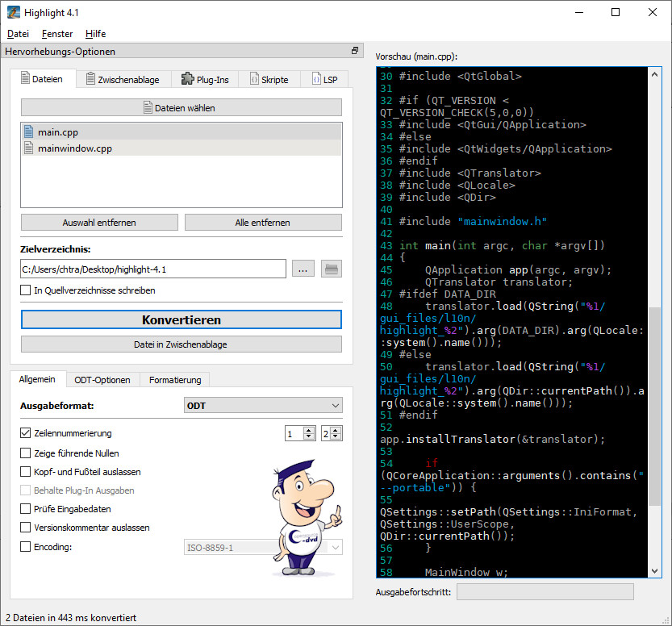Click the float/undock panel icon
The image size is (672, 626).
[354, 51]
